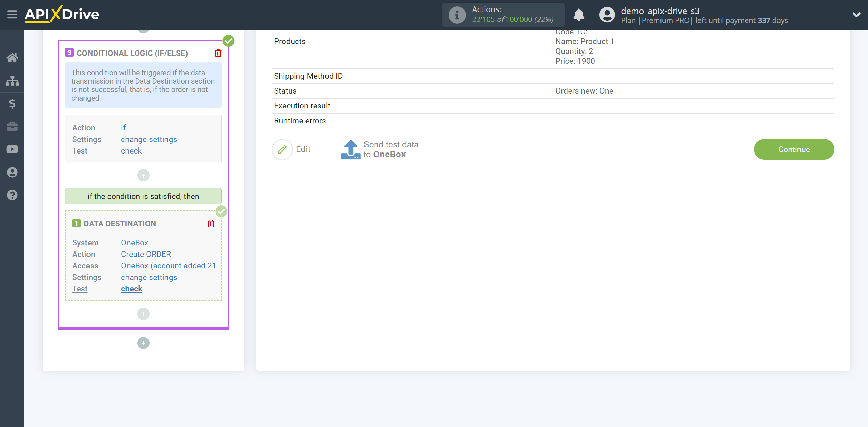The image size is (868, 427).
Task: Open the hamburger menu
Action: 12,15
